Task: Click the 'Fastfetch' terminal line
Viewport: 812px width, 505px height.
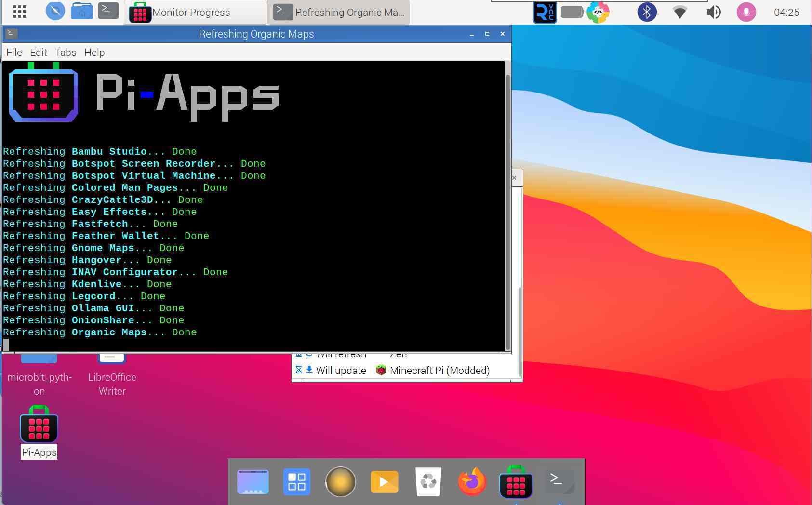Action: 91,224
